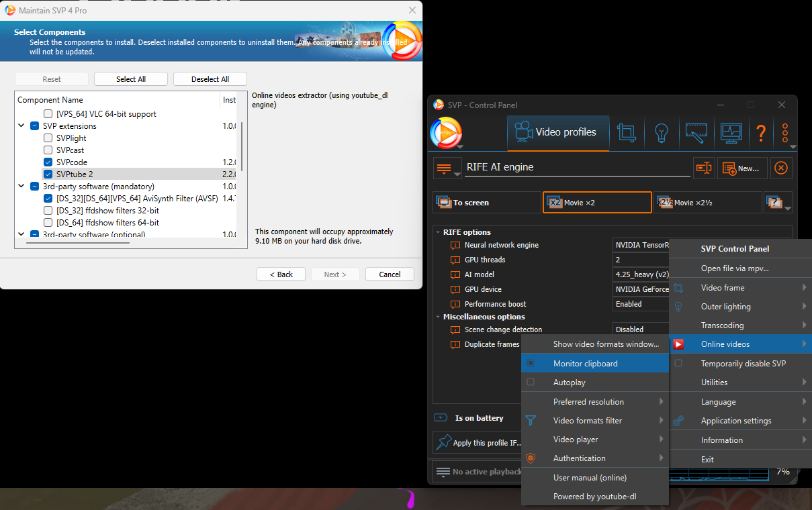
Task: Open the performance monitor tab icon
Action: (x=731, y=132)
